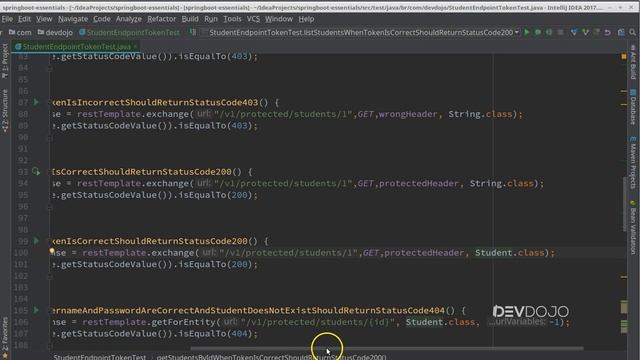Open the VCS menu

253,19
